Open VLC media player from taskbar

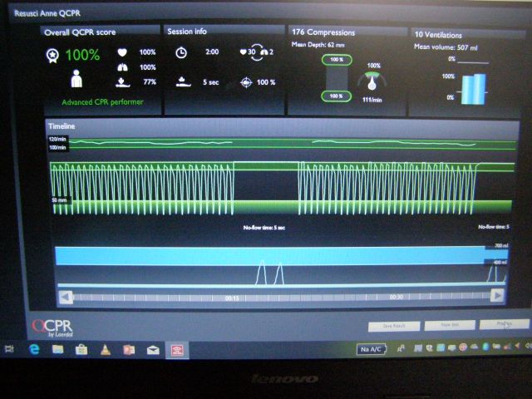pyautogui.click(x=105, y=350)
